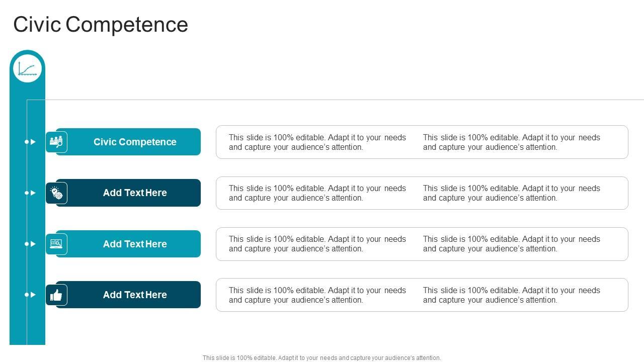Select the people search icon beside Civic Competence
Image resolution: width=644 pixels, height=362 pixels.
(x=56, y=142)
